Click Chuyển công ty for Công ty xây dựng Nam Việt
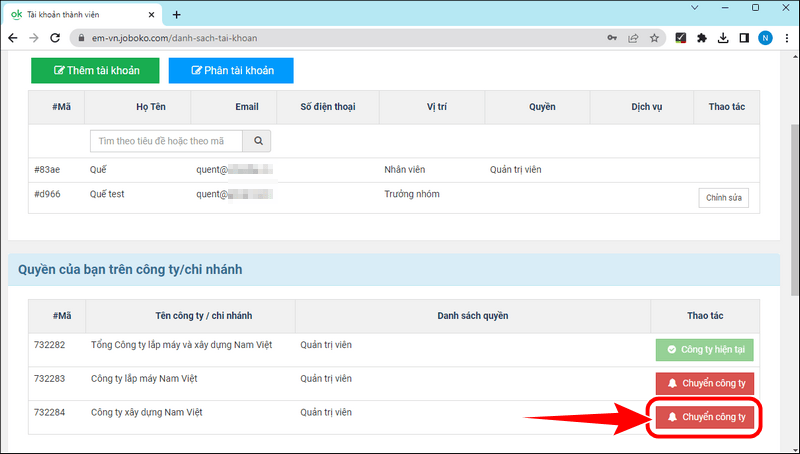Image resolution: width=800 pixels, height=454 pixels. (705, 417)
